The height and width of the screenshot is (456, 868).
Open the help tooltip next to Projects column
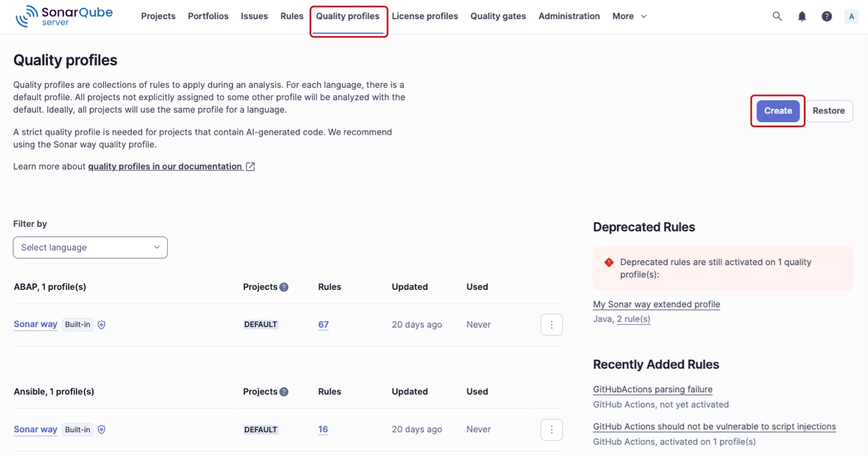(284, 286)
